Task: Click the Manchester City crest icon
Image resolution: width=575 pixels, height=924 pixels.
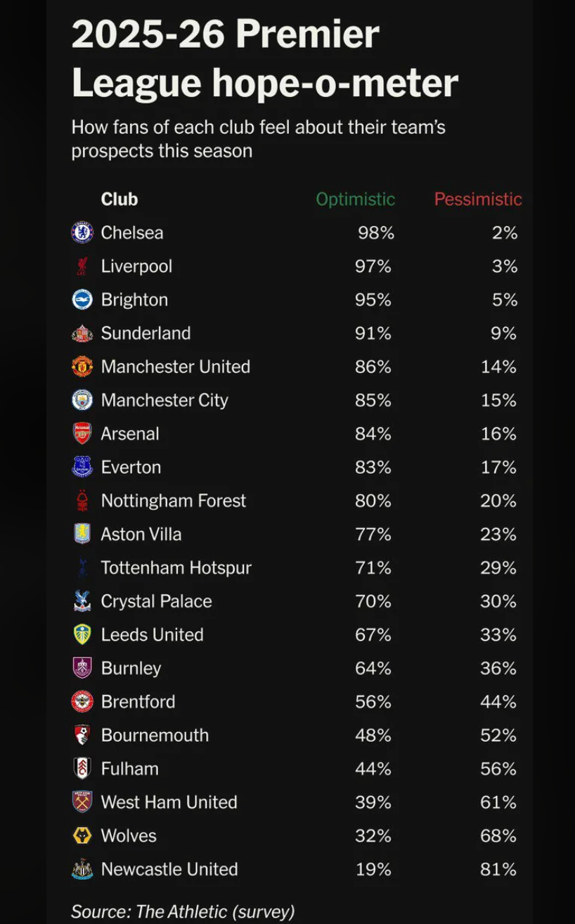Action: [x=82, y=400]
